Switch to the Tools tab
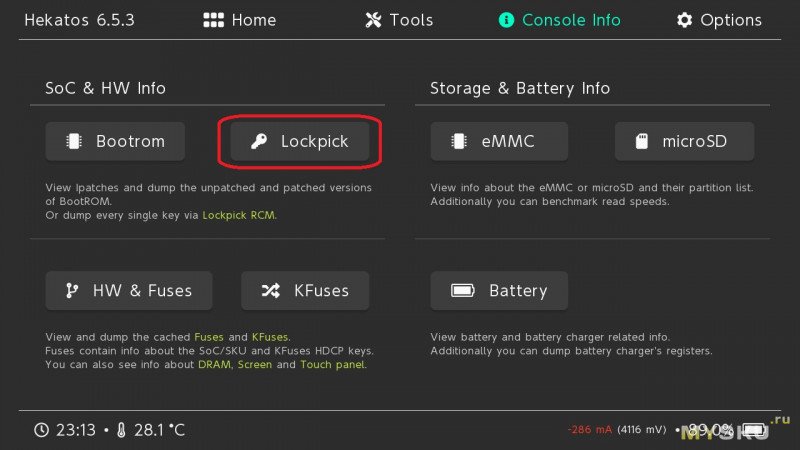The width and height of the screenshot is (800, 450). (399, 20)
